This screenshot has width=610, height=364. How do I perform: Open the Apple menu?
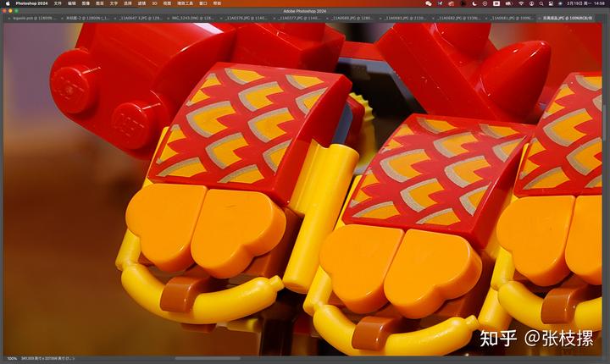point(8,3)
